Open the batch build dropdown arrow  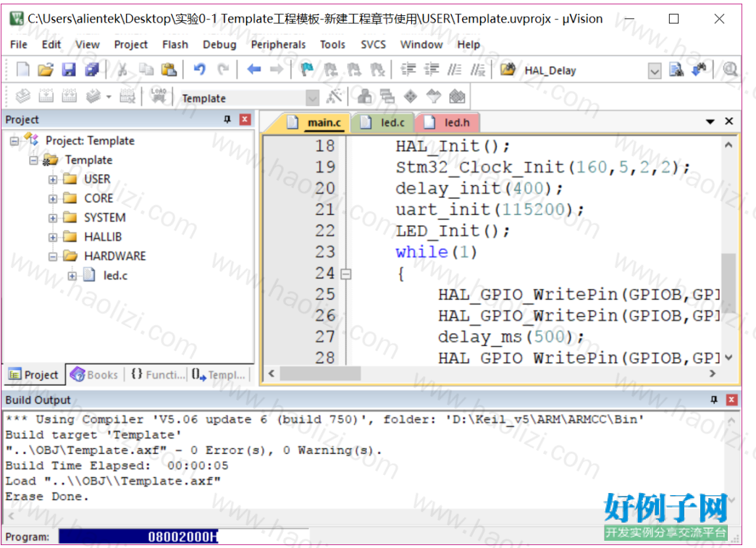[x=109, y=97]
